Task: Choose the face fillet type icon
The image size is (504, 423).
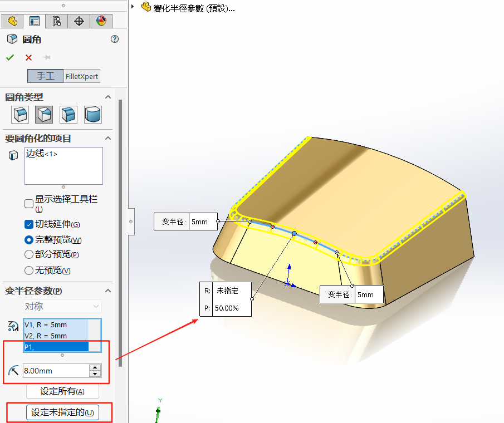Action: point(68,115)
